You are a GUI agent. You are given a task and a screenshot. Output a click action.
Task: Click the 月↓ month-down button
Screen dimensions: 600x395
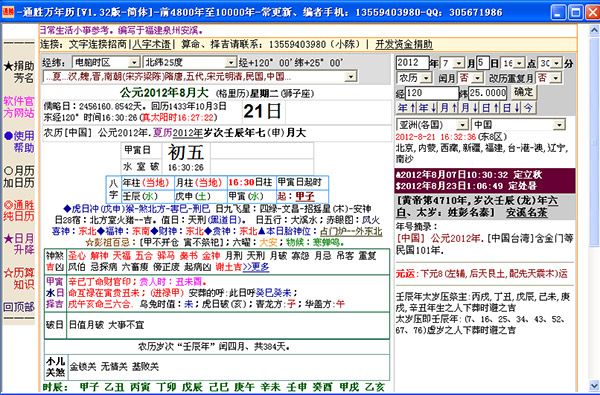tap(470, 108)
